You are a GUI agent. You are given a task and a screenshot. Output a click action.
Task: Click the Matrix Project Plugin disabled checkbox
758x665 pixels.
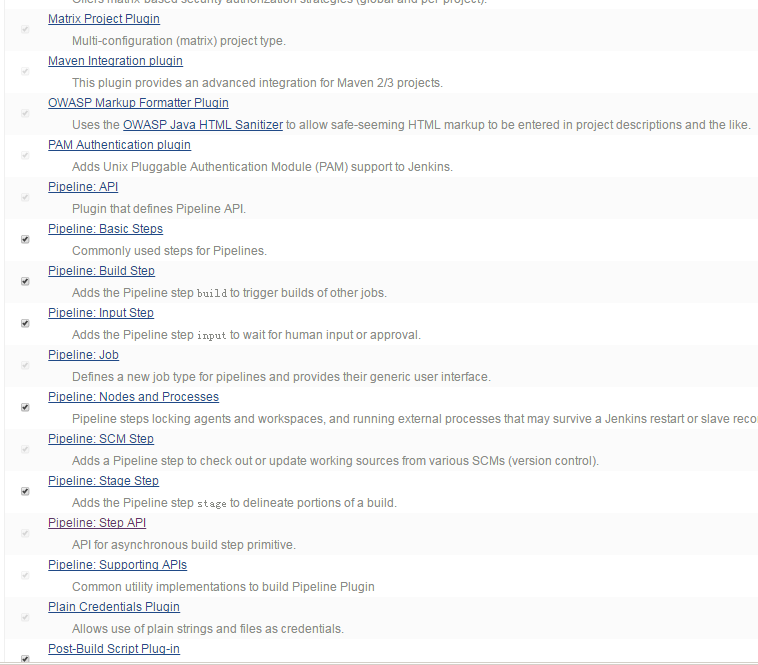[x=25, y=29]
